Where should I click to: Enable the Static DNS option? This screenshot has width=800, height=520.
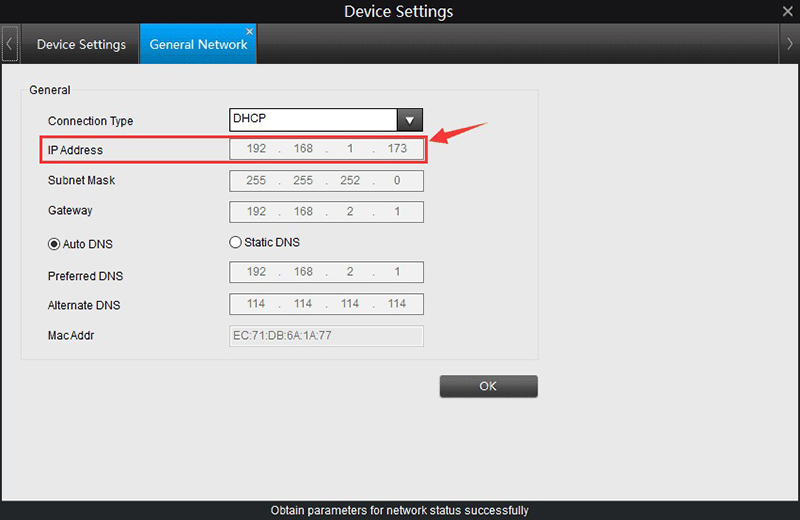[x=236, y=242]
